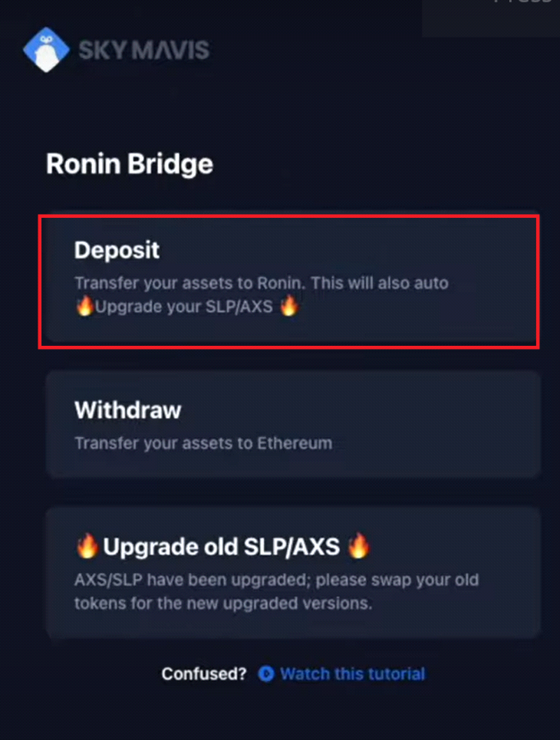Open the Withdraw option card
The height and width of the screenshot is (740, 560).
click(x=292, y=424)
